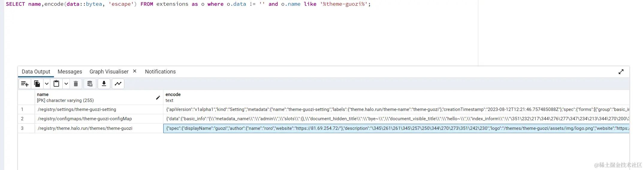Screen dimensions: 644x170
Task: Click the Add row icon
Action: tap(25, 84)
